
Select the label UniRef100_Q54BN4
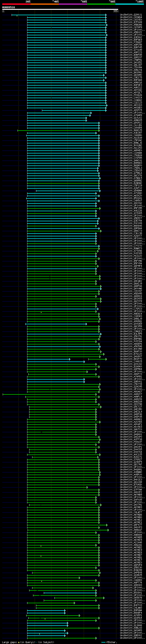(131, 191)
